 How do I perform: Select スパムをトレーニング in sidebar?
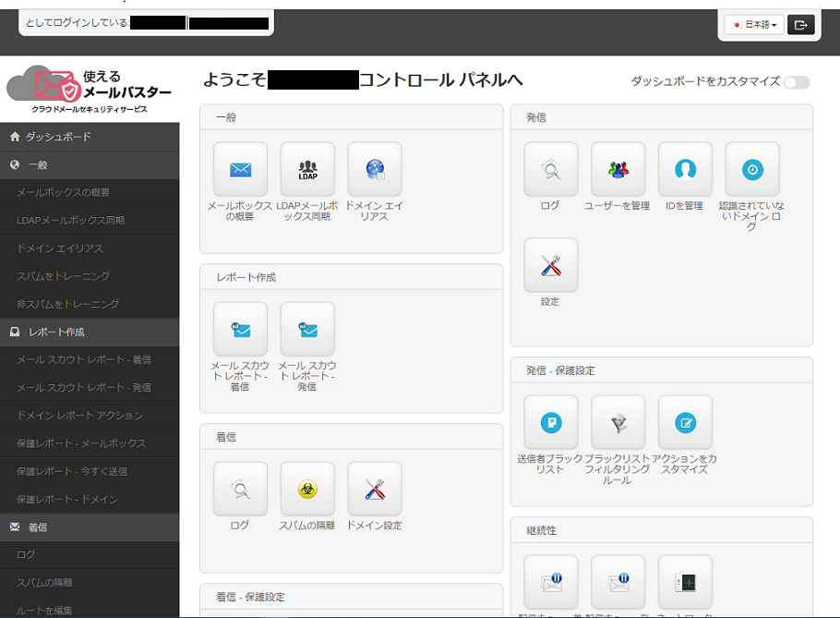(90, 276)
